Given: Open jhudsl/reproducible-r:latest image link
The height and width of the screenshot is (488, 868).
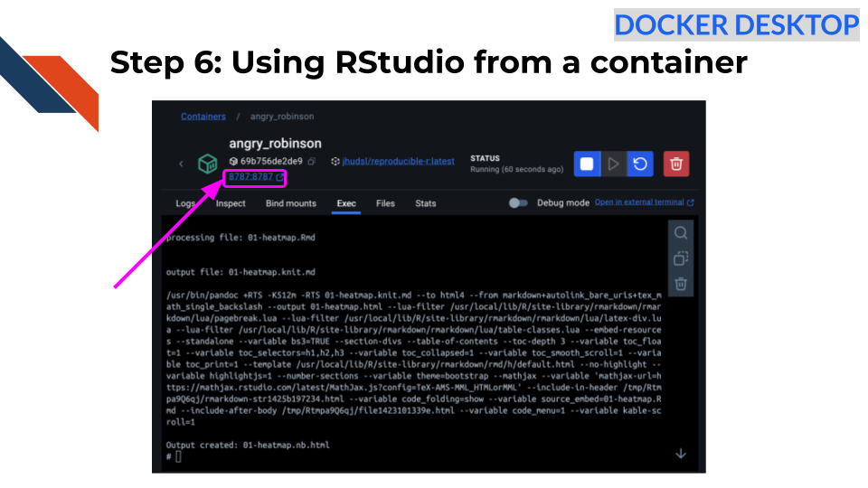Looking at the screenshot, I should [398, 162].
